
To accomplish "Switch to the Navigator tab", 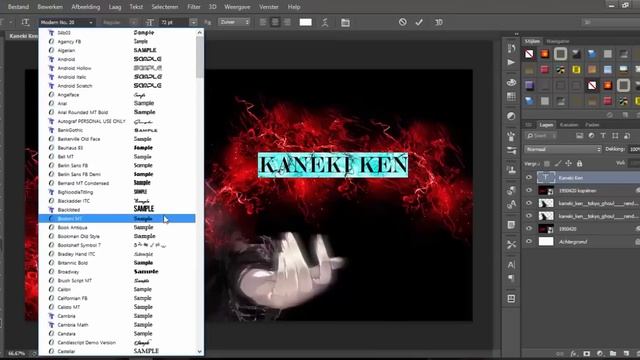I will 558,41.
